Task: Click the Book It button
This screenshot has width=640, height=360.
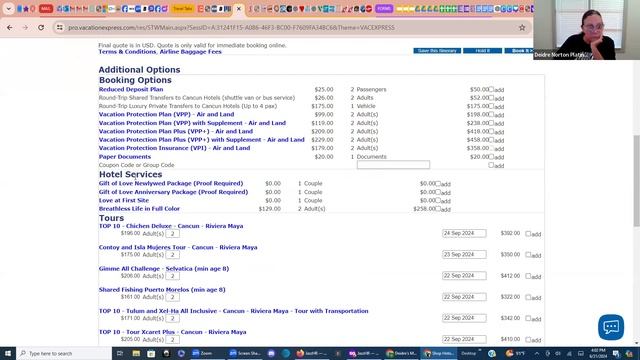Action: 519,51
